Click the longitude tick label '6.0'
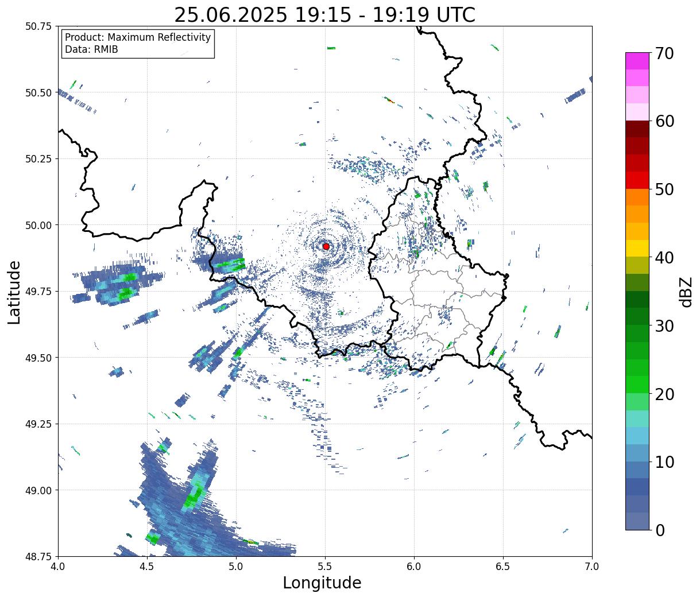 (414, 567)
